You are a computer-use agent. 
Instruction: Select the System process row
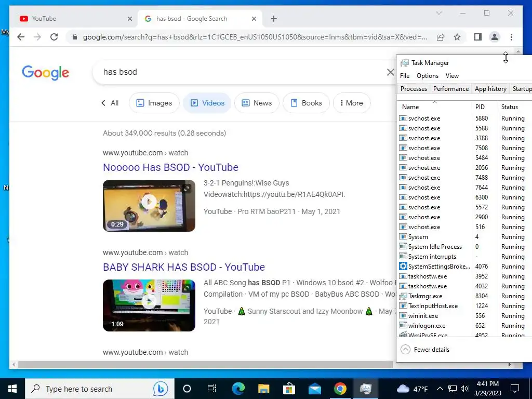pos(465,237)
